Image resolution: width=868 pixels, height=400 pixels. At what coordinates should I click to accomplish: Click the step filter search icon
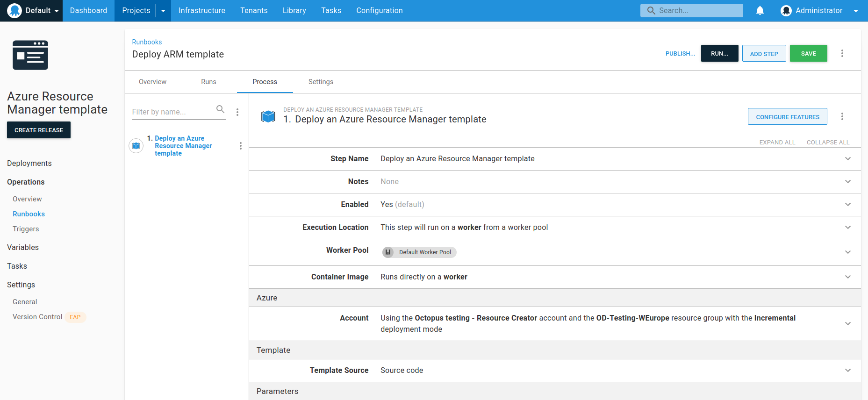[221, 109]
